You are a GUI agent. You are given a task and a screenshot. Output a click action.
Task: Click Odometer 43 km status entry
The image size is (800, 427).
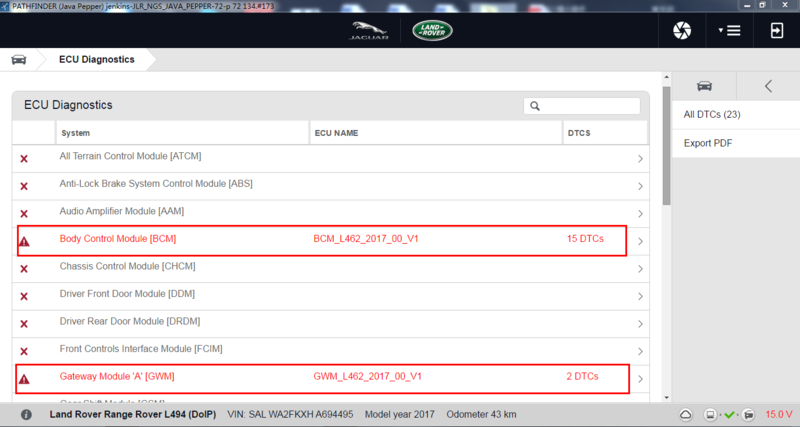(x=481, y=415)
